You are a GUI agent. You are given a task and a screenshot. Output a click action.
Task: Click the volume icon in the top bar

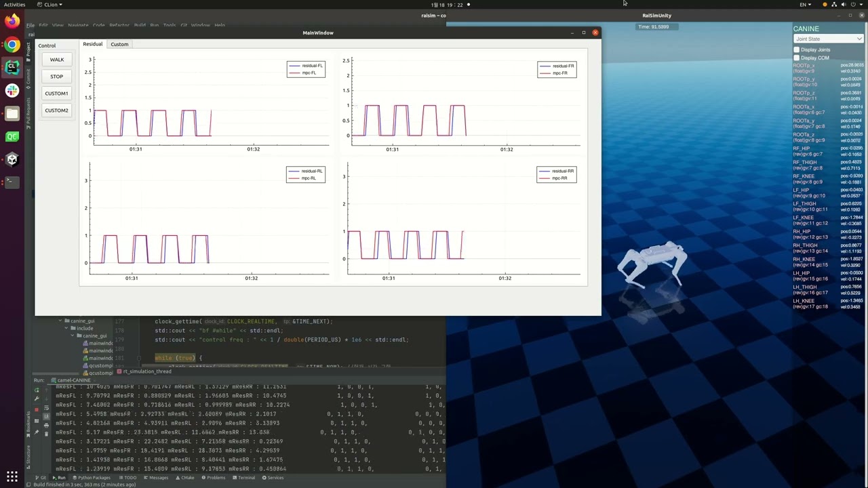click(x=844, y=4)
